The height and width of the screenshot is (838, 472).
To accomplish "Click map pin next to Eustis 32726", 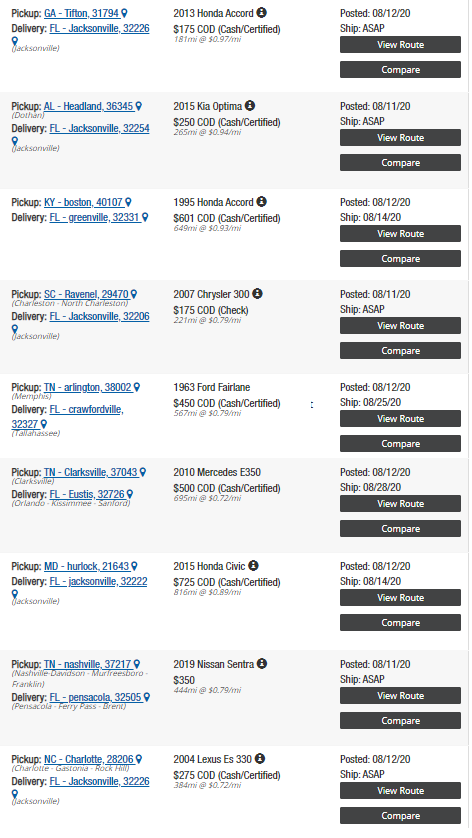I will coord(130,494).
